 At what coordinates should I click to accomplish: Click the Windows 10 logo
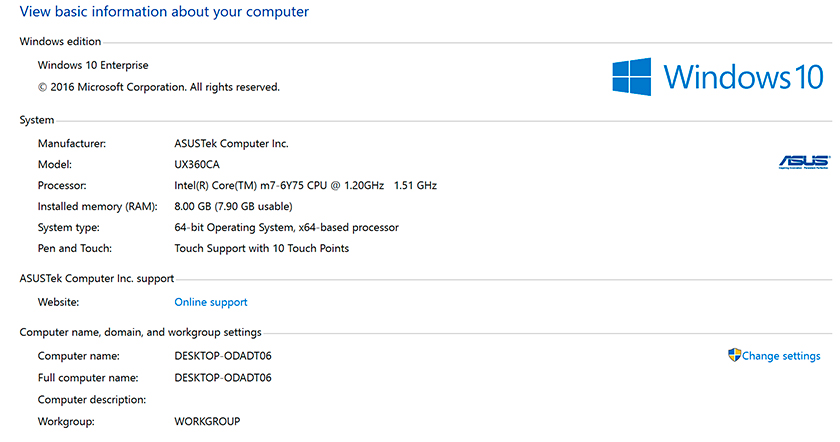717,77
